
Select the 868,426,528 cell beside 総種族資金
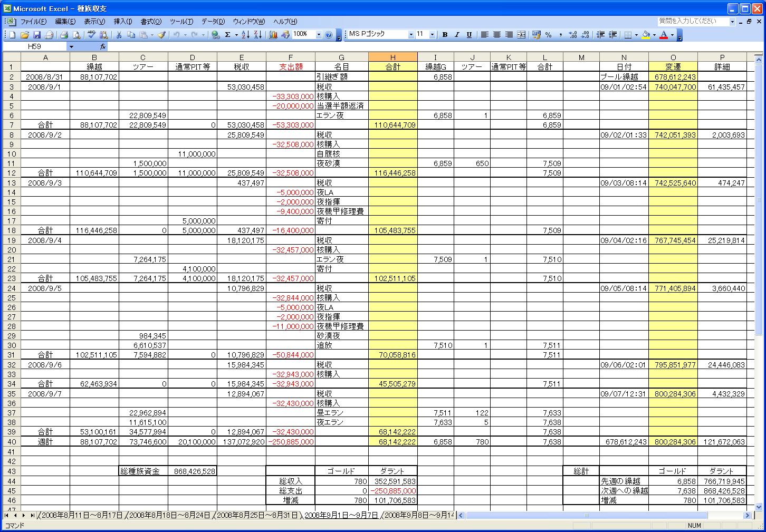click(193, 471)
